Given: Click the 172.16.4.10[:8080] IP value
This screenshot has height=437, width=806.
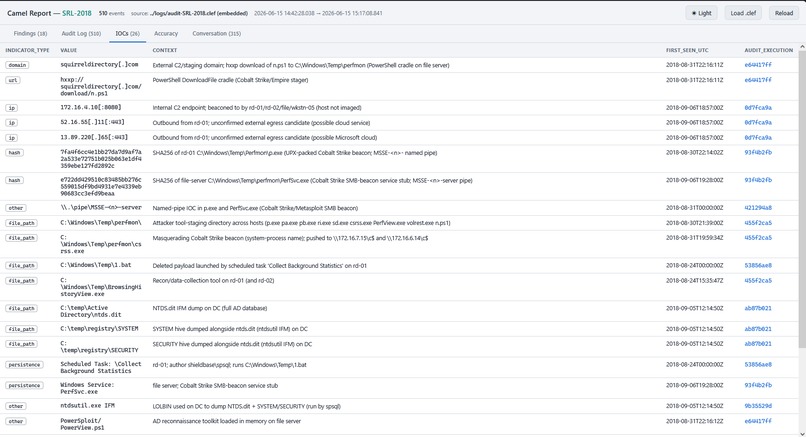Looking at the screenshot, I should coord(90,107).
